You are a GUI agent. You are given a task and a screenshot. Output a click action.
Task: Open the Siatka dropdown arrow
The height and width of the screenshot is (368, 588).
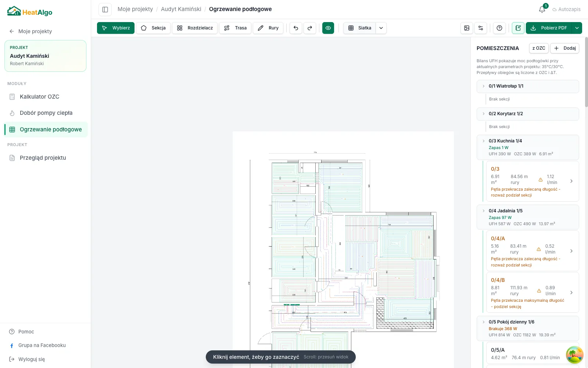[381, 28]
